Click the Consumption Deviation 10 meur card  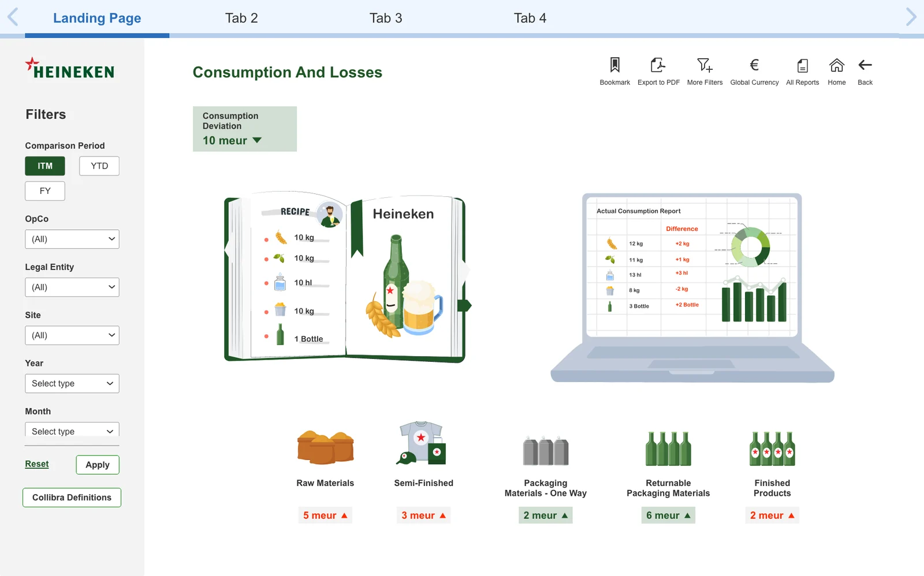[245, 129]
